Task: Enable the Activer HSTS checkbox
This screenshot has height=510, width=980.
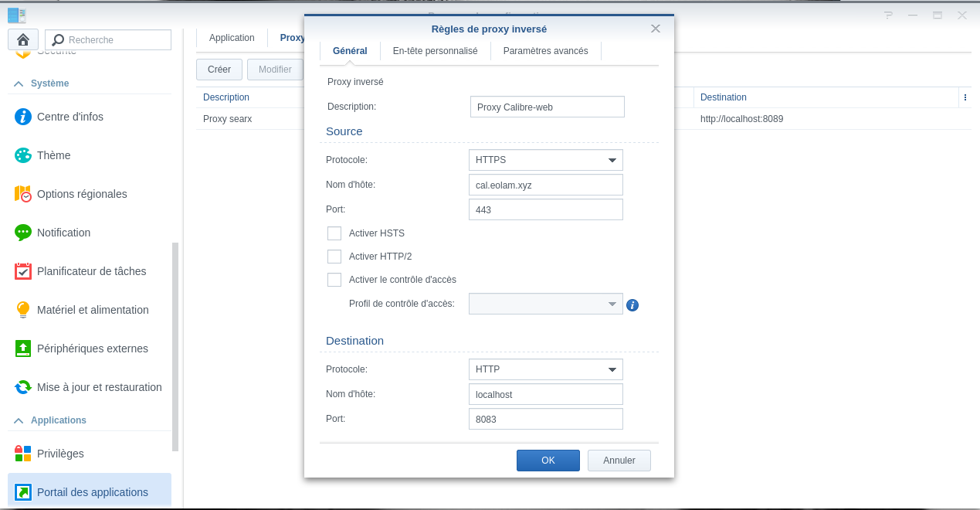Action: coord(334,233)
